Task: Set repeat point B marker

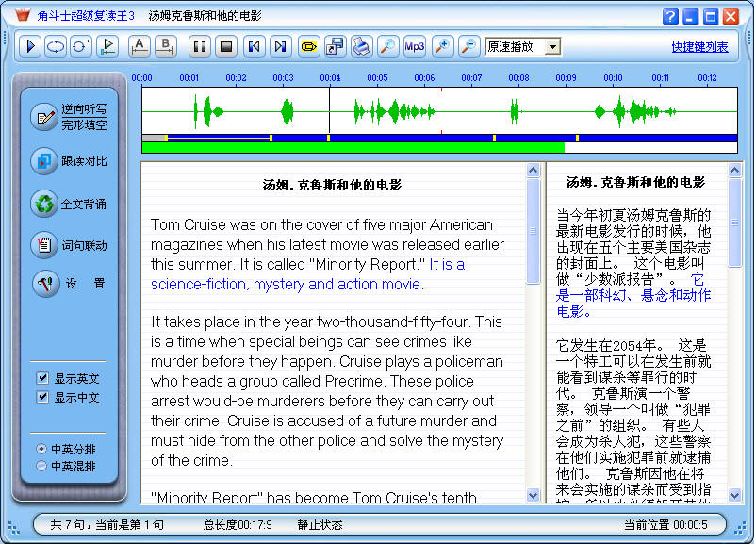Action: click(166, 46)
